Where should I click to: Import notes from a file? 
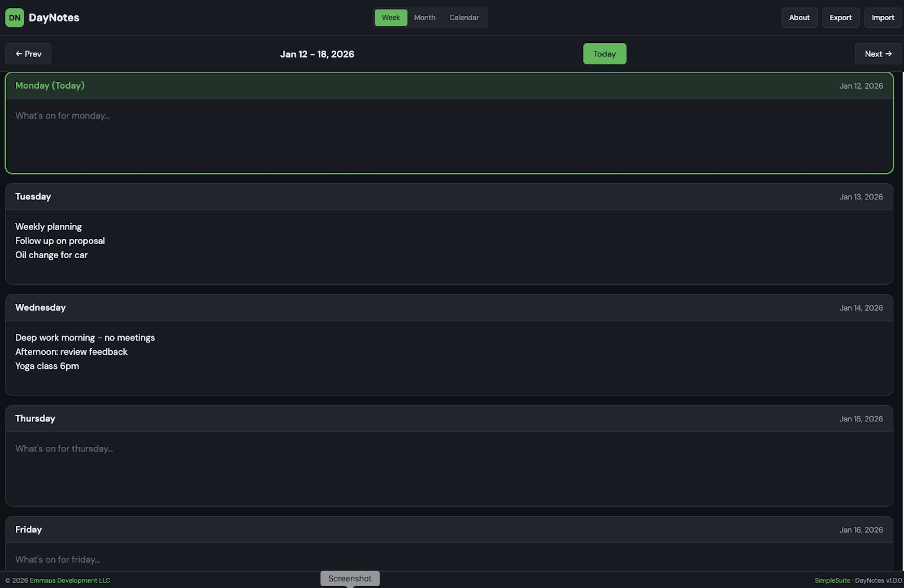[883, 18]
